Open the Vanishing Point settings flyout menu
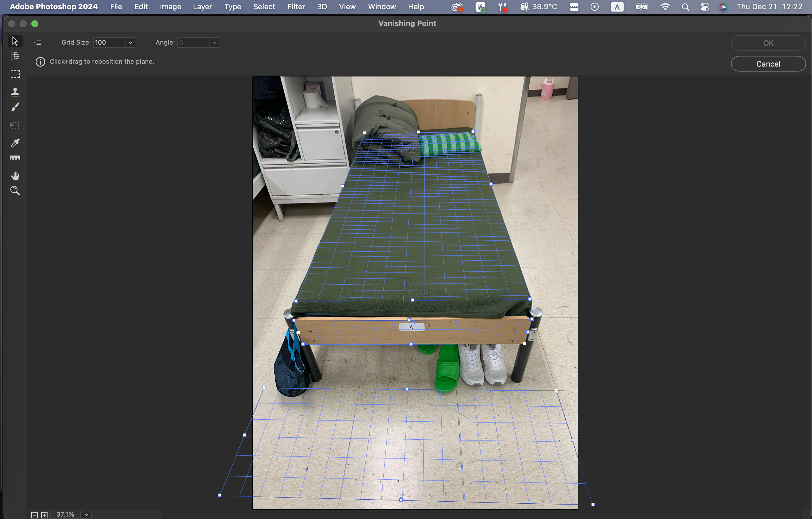This screenshot has width=812, height=519. pyautogui.click(x=37, y=43)
